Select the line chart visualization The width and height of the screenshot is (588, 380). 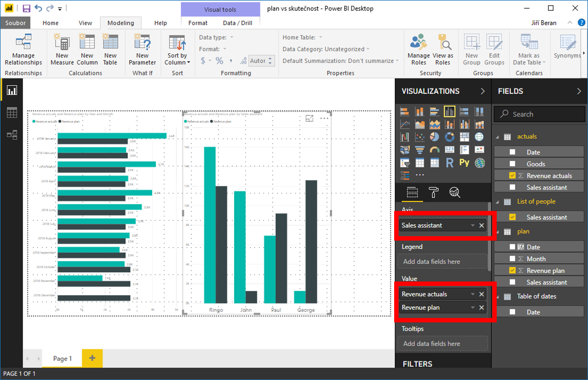click(x=405, y=124)
